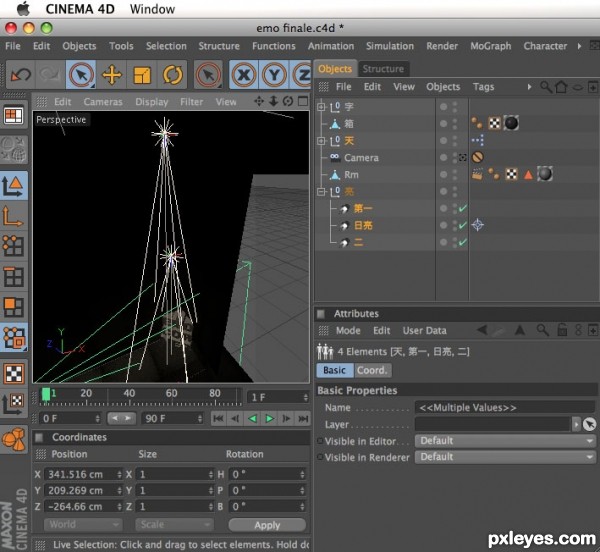600x552 pixels.
Task: Toggle the active viewport maximize icon
Action: 303,101
